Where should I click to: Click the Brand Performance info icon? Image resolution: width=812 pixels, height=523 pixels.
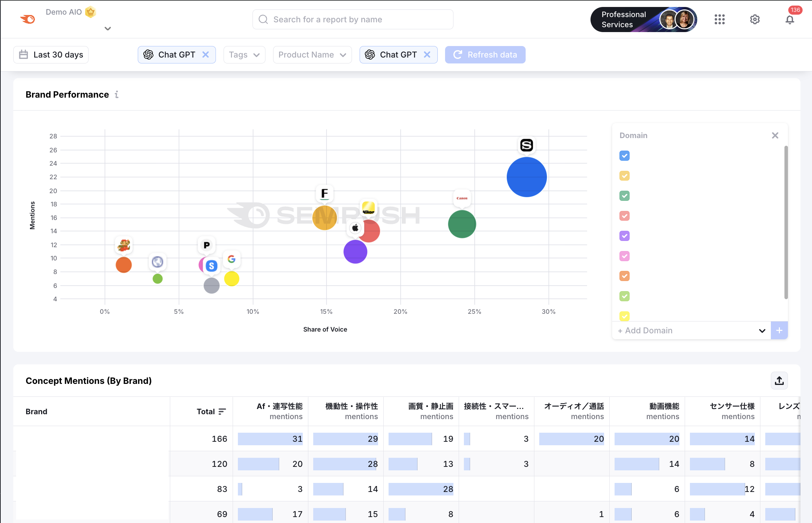pos(117,94)
